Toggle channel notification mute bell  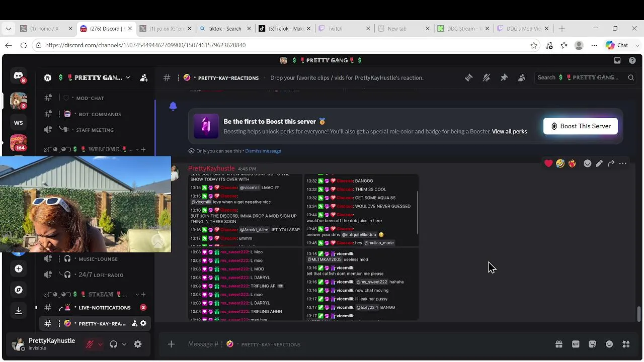(x=486, y=77)
